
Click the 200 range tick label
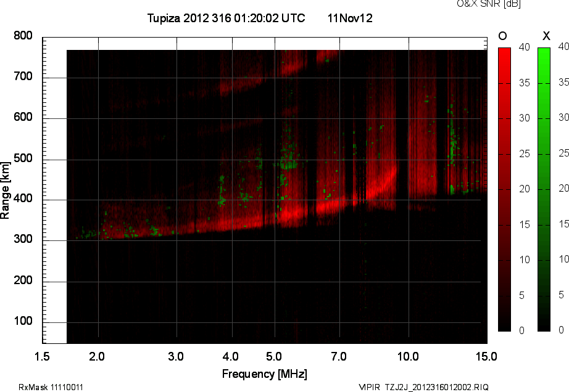23,280
